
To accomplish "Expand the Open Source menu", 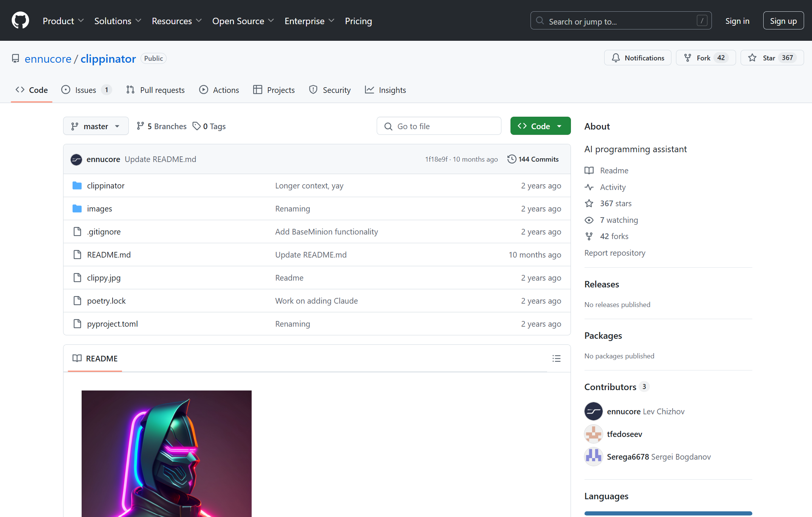I will (x=243, y=21).
